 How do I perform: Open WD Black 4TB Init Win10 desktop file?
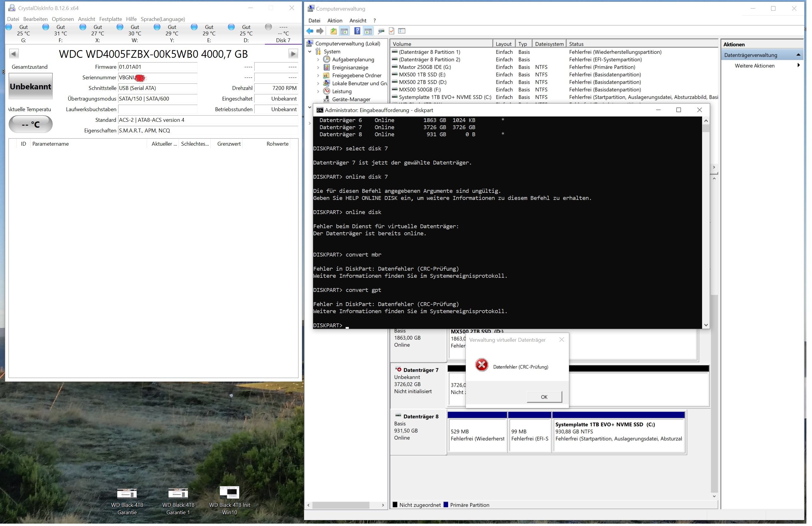click(x=230, y=501)
